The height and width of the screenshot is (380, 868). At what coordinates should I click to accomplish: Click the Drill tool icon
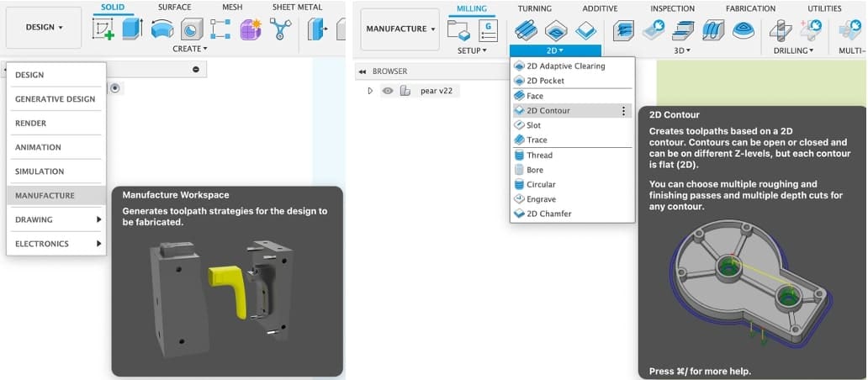click(x=781, y=30)
